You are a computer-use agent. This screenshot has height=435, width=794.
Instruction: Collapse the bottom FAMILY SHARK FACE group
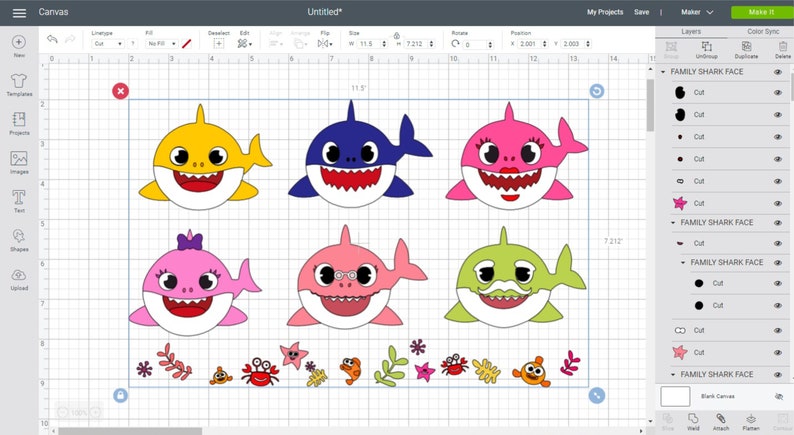pyautogui.click(x=673, y=375)
